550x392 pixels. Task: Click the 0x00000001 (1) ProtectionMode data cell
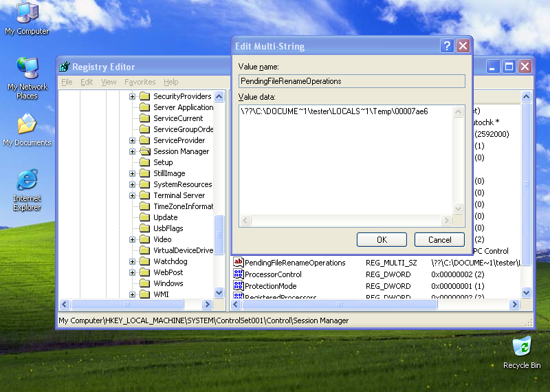click(x=458, y=286)
